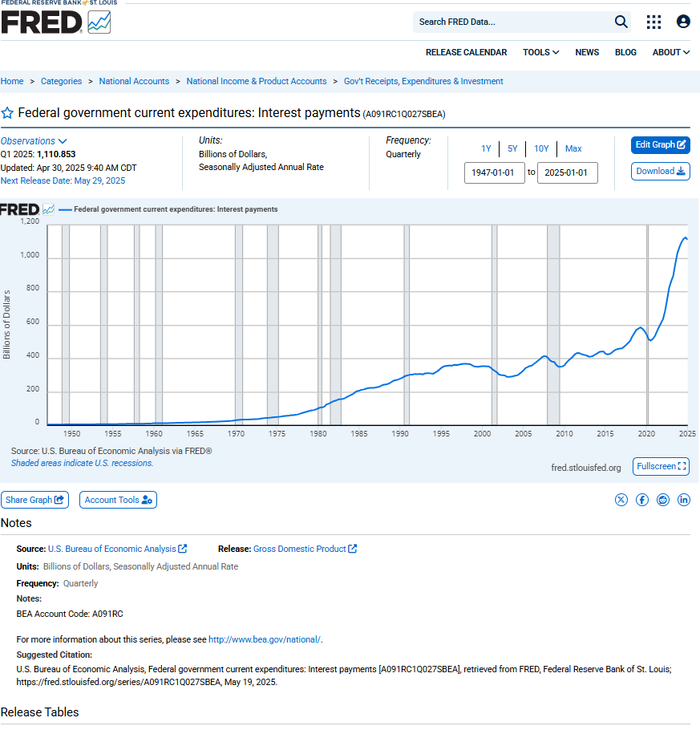This screenshot has height=730, width=700.
Task: Click the blue series legend line swatch
Action: 65,210
